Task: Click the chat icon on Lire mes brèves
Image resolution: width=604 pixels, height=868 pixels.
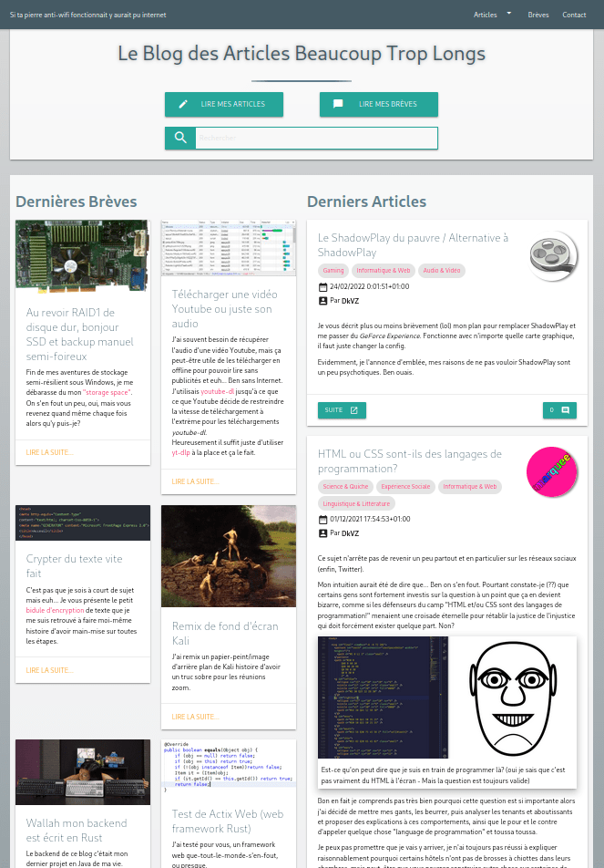Action: (338, 104)
